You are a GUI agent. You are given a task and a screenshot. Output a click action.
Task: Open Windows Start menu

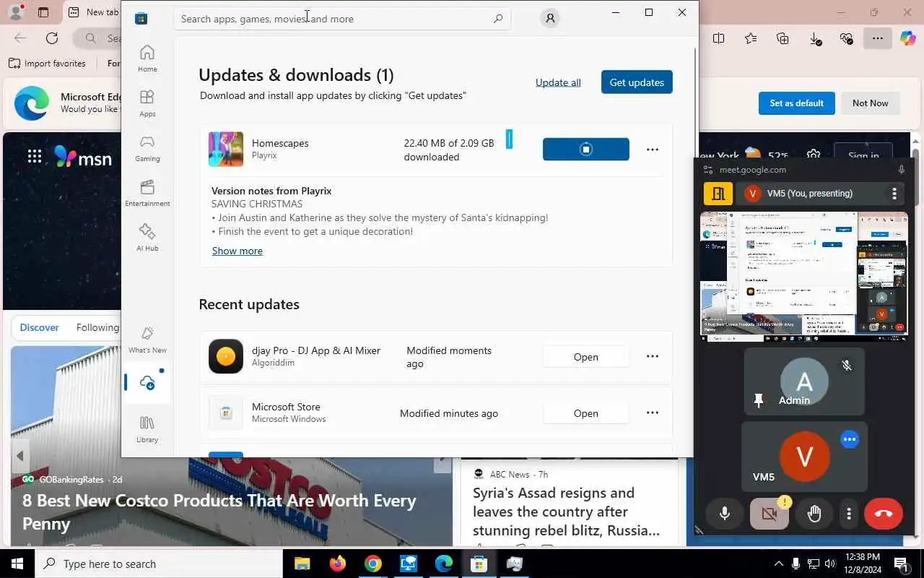(17, 564)
